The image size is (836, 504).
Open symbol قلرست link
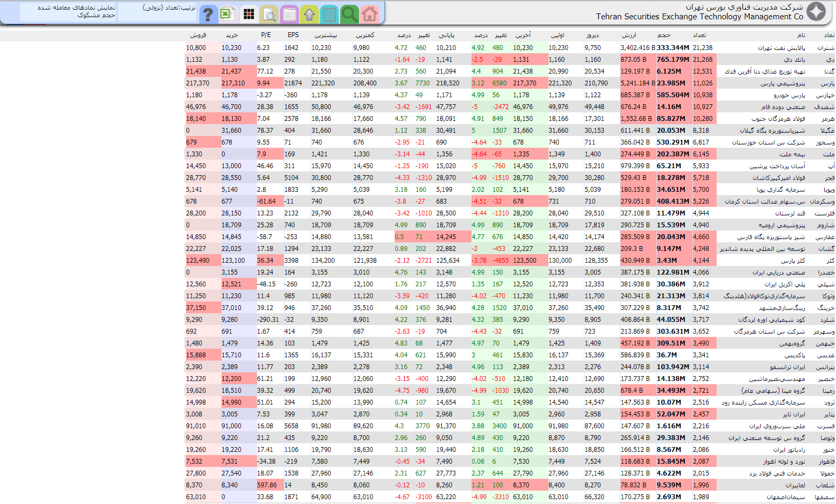[825, 213]
